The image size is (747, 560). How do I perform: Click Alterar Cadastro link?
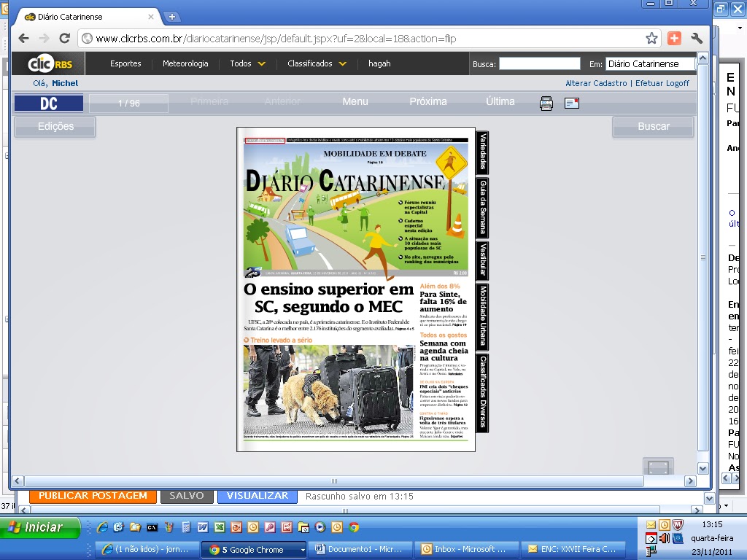click(x=596, y=83)
